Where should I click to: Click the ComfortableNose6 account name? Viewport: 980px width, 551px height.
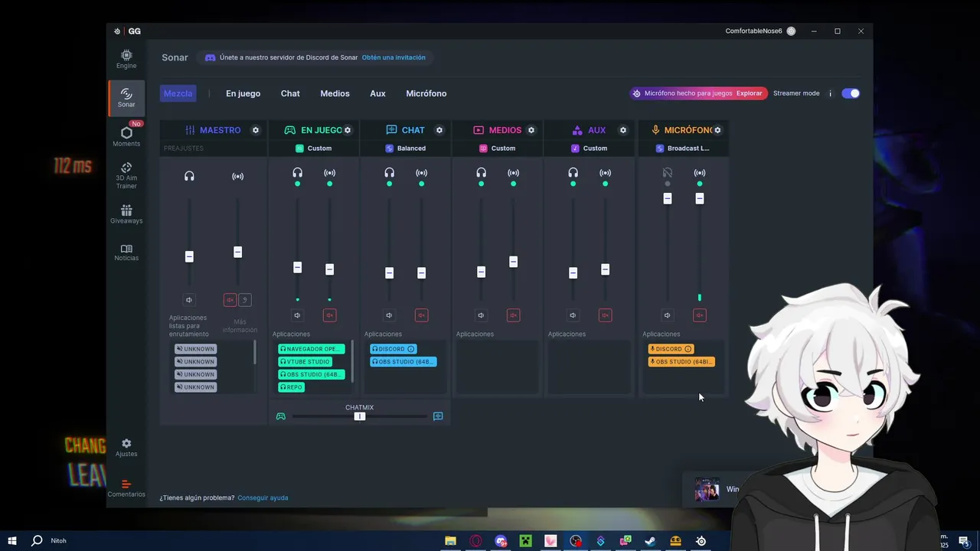pyautogui.click(x=753, y=31)
